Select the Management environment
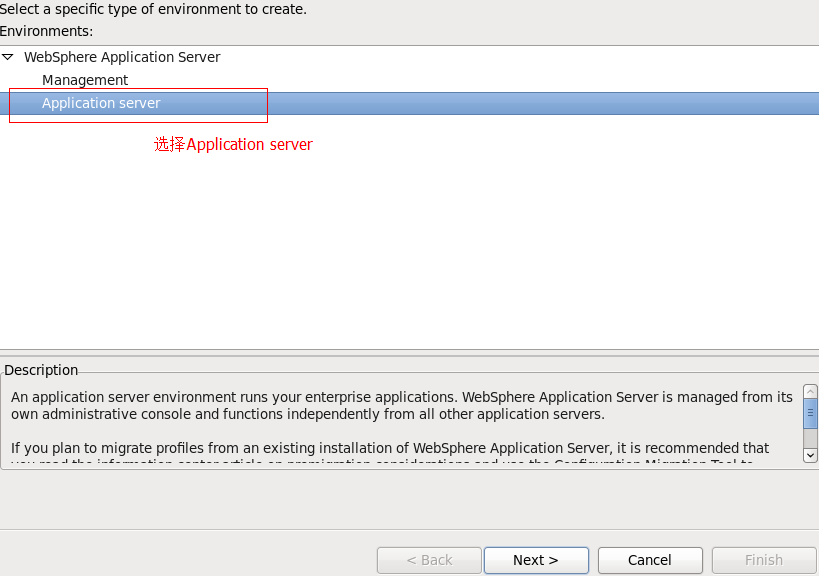 (85, 80)
